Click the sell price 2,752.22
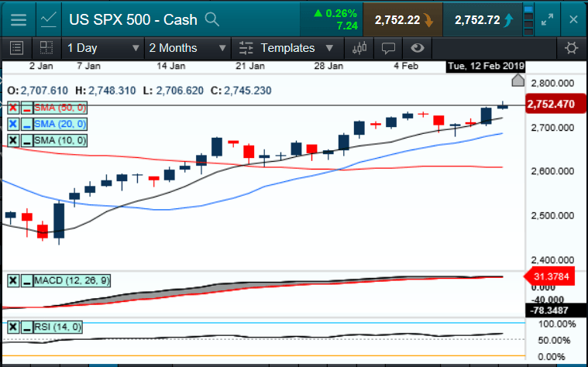This screenshot has width=588, height=367. coord(403,20)
